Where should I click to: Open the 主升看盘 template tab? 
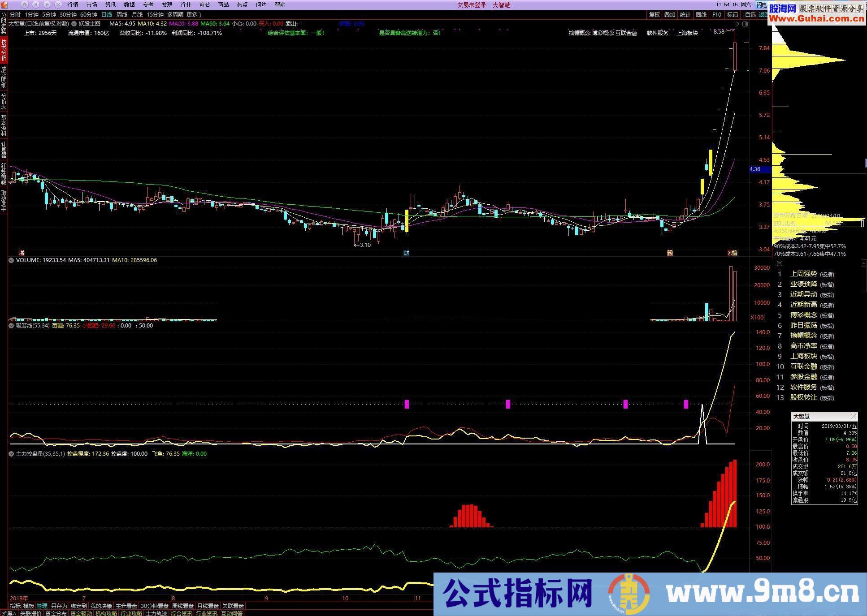(126, 606)
